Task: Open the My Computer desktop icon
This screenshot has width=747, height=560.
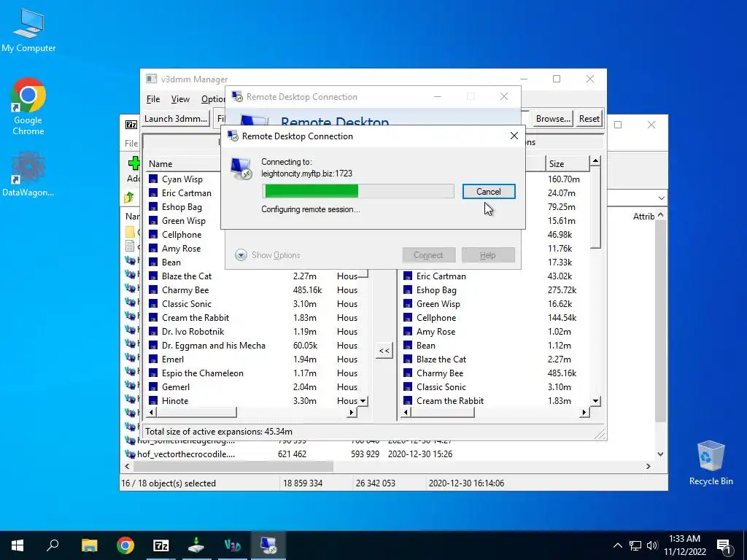Action: 28,29
